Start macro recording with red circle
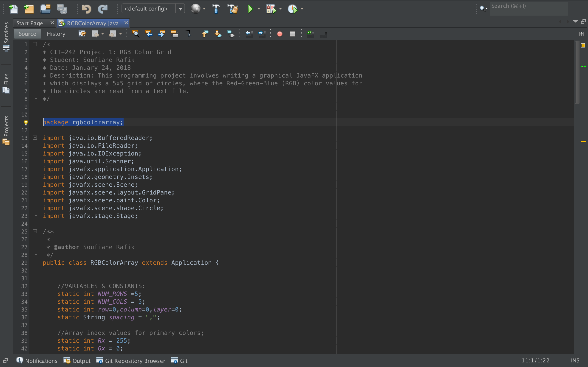 tap(280, 34)
